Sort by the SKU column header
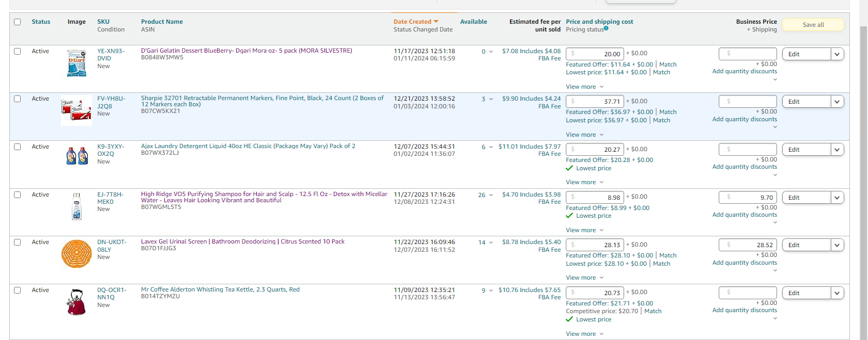The height and width of the screenshot is (340, 868). [x=103, y=22]
